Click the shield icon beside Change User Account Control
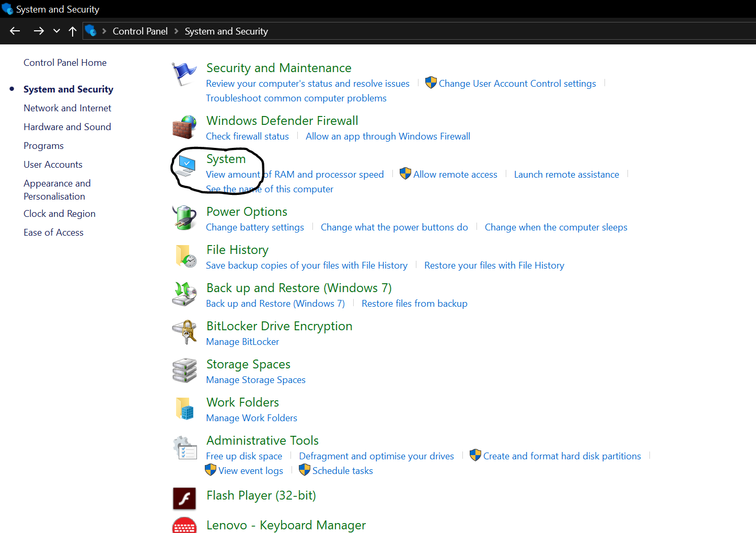This screenshot has width=756, height=533. coord(431,83)
